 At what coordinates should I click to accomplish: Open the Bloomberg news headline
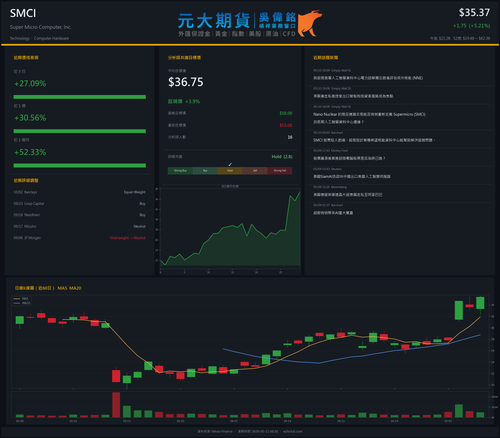(348, 194)
